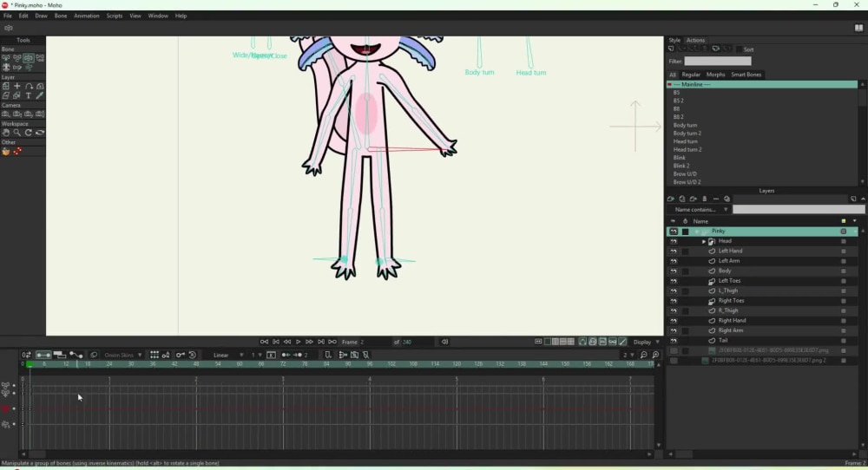Select the Orbit Workspace tool
The width and height of the screenshot is (868, 470).
pos(40,133)
